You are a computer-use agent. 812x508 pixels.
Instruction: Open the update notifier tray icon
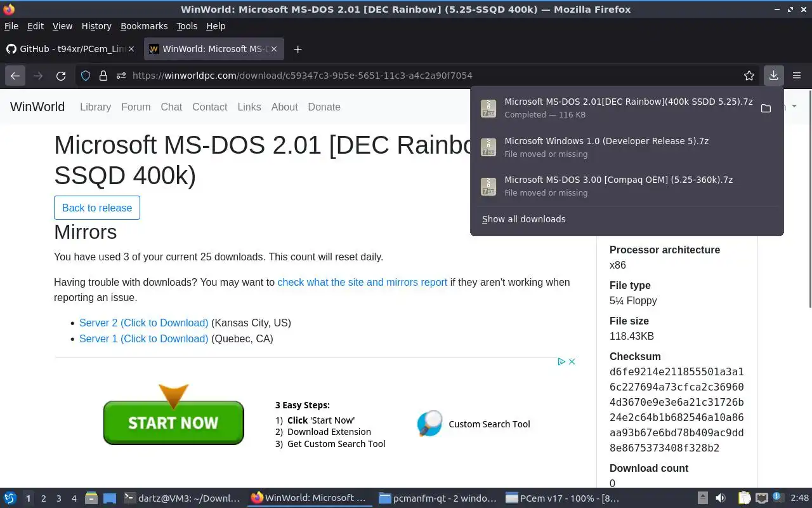(779, 498)
